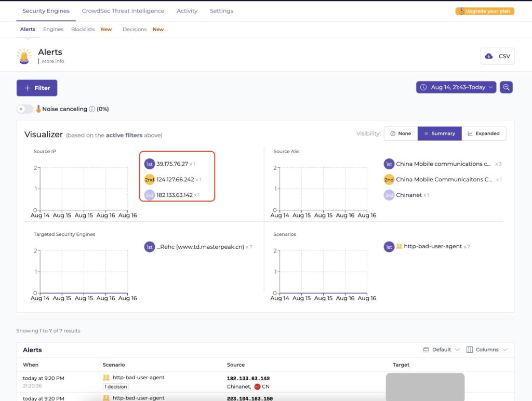The image size is (532, 401).
Task: Click source IP 182.133.63.142 in Visualizer
Action: tap(175, 195)
